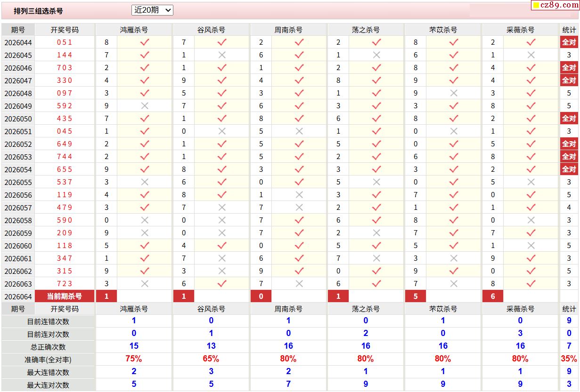Viewport: 580px width, 392px height.
Task: Open the 近20期 period range dropdown
Action: [152, 10]
